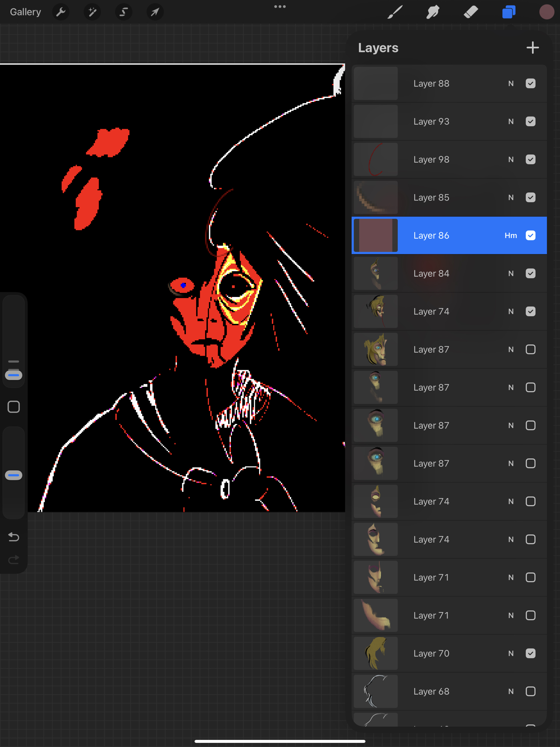The height and width of the screenshot is (747, 560).
Task: Click the Layer 74 face thumbnail
Action: (x=376, y=311)
